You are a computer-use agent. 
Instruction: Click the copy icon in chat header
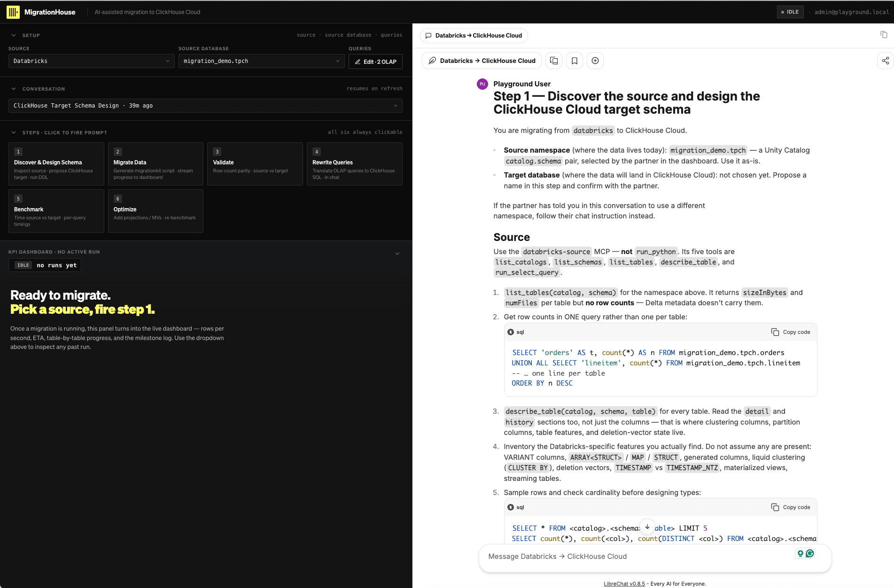884,35
